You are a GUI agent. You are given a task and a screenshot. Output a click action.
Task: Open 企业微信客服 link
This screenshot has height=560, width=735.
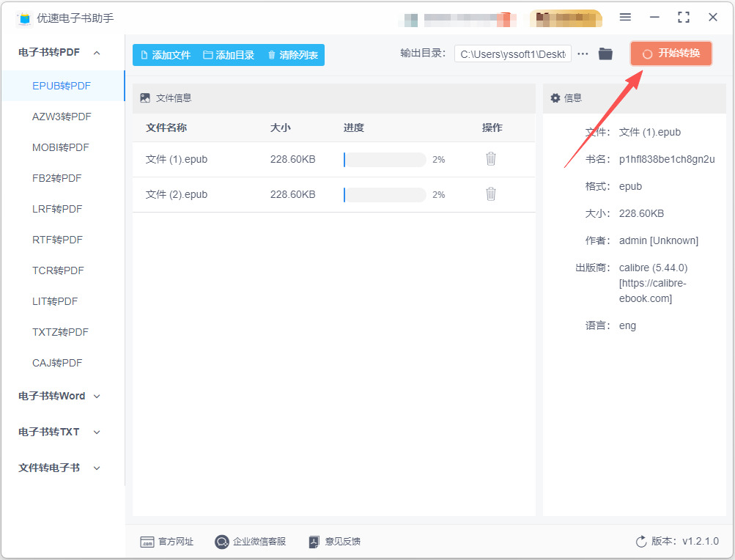point(251,542)
